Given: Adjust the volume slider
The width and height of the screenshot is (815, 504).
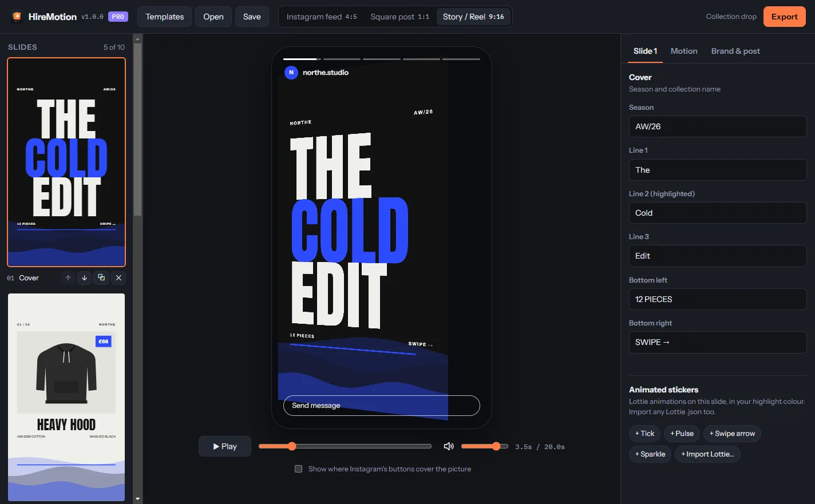Looking at the screenshot, I should [484, 446].
